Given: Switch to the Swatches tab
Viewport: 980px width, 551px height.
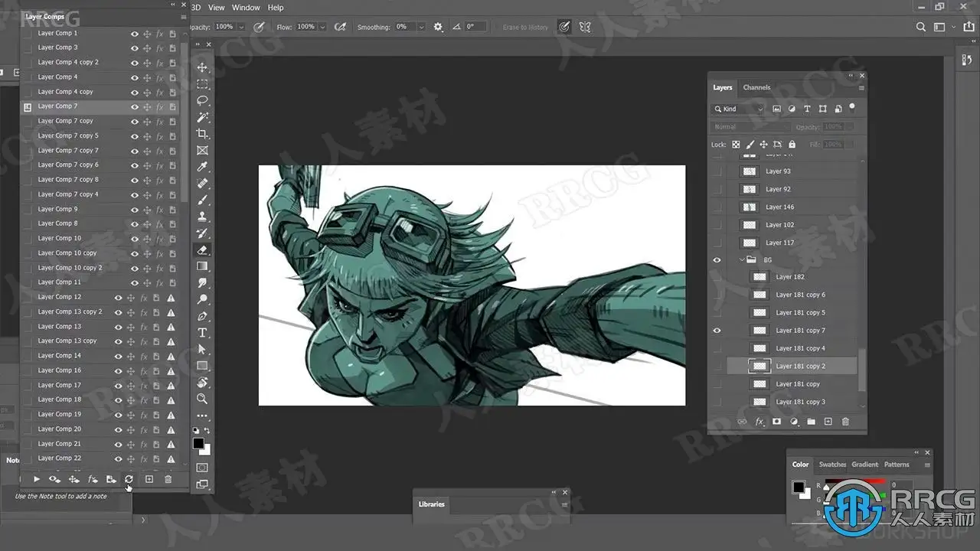Looking at the screenshot, I should tap(832, 465).
